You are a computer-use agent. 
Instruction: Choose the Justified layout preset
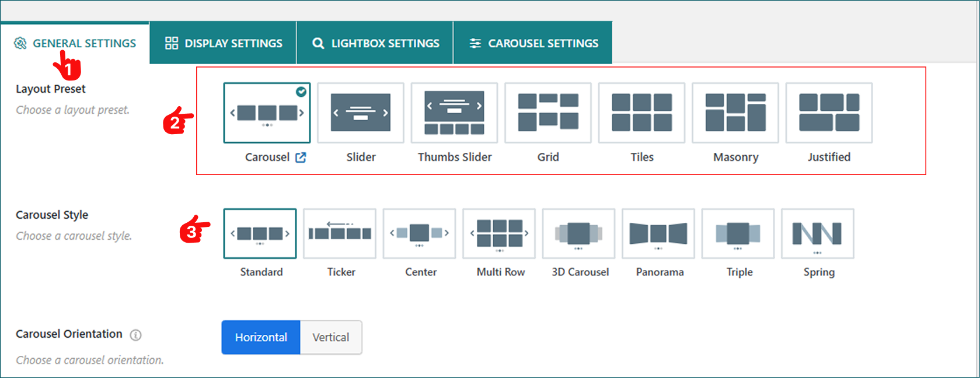829,113
